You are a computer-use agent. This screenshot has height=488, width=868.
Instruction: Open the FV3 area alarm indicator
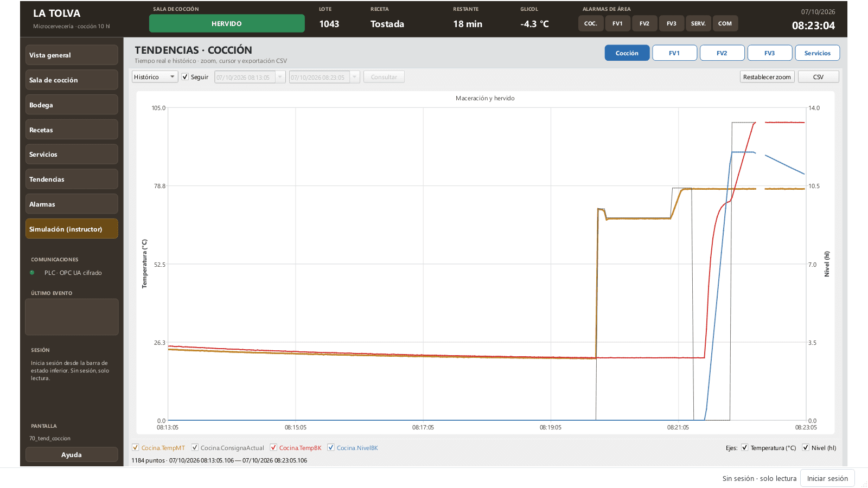coord(672,23)
